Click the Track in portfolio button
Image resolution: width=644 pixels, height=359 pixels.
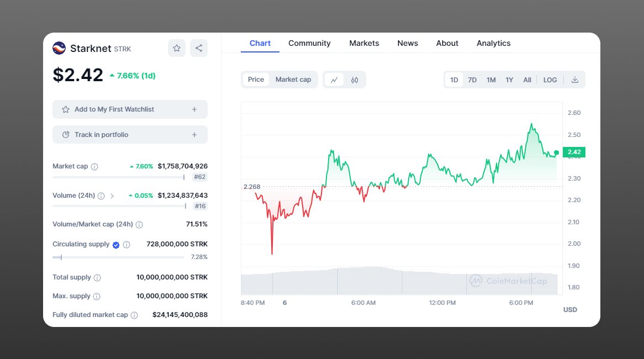click(x=130, y=134)
